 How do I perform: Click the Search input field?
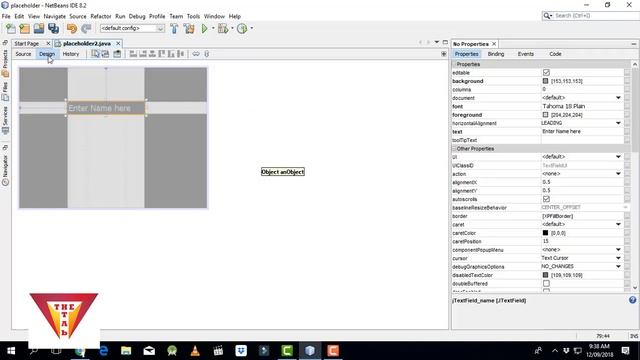pyautogui.click(x=596, y=16)
